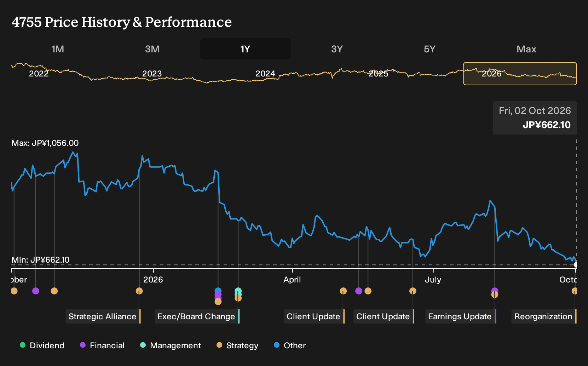Select the orange Strategy dot just before July
Viewport: 588px width, 366px height.
[x=413, y=291]
